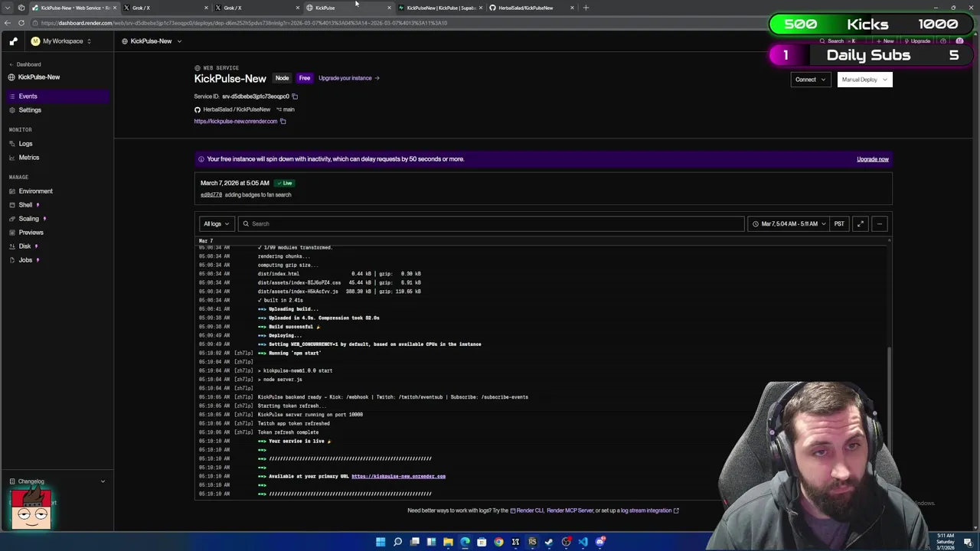Expand logs to fullscreen
980x551 pixels.
(x=861, y=224)
